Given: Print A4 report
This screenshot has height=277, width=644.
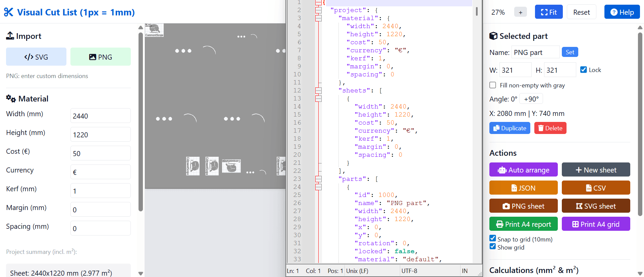Looking at the screenshot, I should 524,224.
